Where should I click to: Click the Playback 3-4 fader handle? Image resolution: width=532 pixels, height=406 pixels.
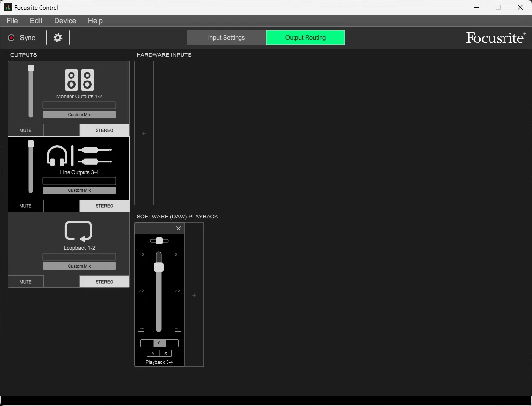(159, 267)
